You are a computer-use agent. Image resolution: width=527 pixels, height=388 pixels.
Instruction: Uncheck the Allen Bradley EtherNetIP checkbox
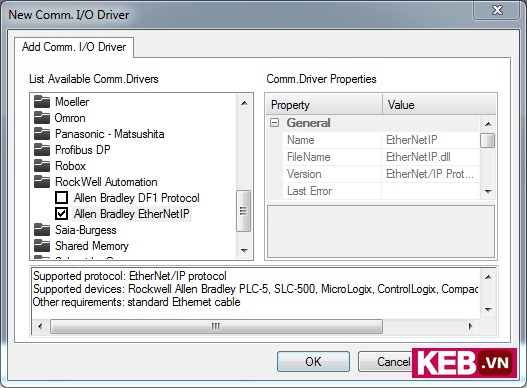click(x=61, y=214)
